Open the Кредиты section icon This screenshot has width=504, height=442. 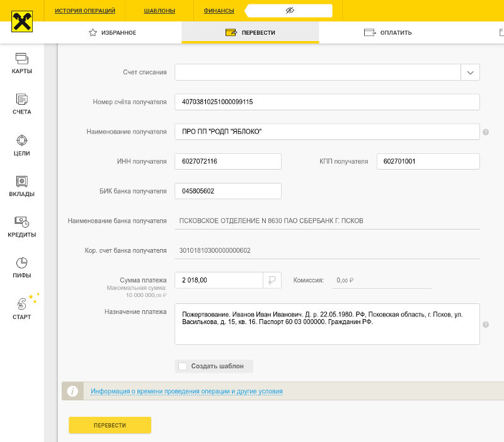pyautogui.click(x=22, y=222)
